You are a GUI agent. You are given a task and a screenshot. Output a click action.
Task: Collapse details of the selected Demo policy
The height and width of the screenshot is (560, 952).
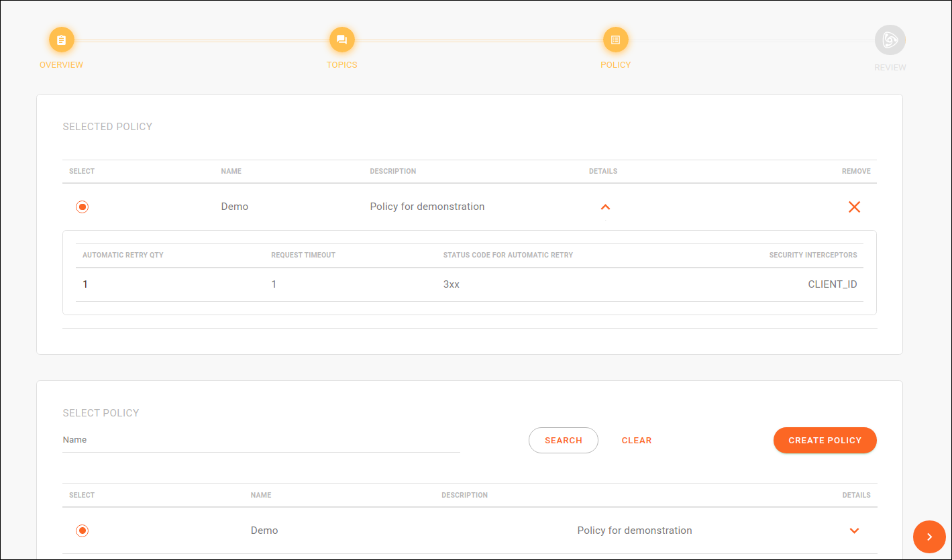click(605, 207)
